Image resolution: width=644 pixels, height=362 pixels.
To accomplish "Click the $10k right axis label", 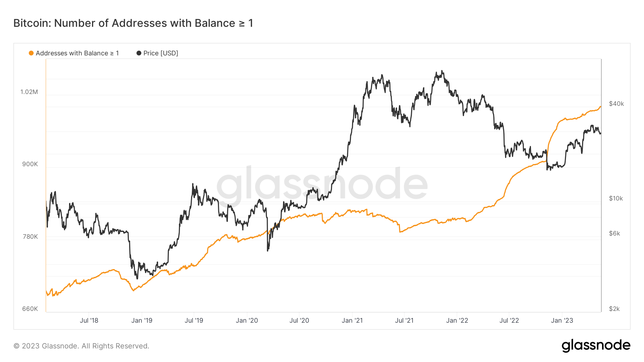I will click(616, 198).
